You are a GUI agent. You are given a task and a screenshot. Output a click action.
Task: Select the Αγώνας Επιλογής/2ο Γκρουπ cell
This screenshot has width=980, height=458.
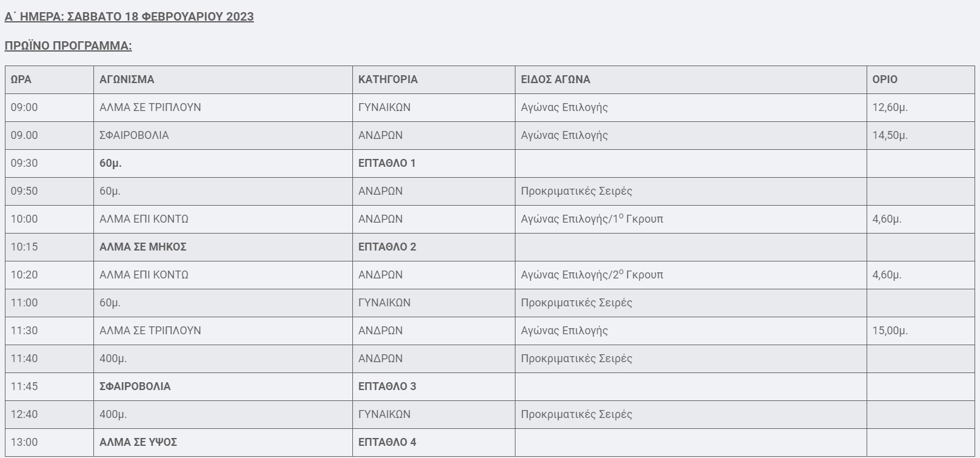(x=591, y=275)
